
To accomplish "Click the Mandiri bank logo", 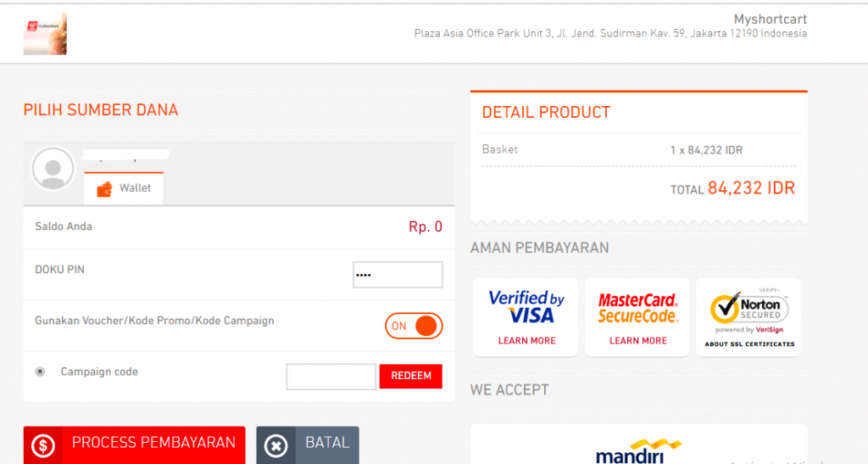I will point(638,450).
